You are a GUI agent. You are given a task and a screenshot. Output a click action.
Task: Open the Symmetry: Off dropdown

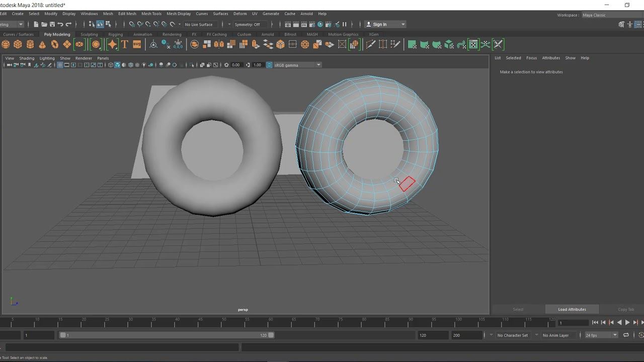tap(247, 24)
